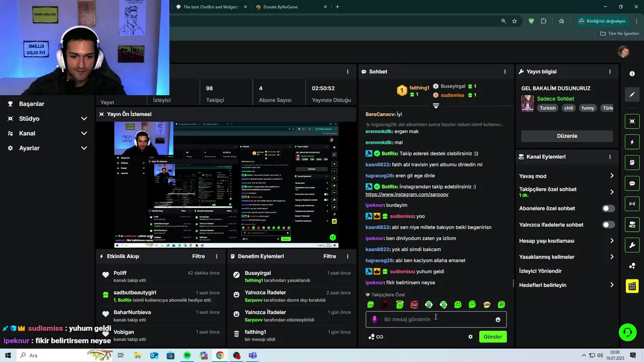Click the browser zoom magnifier icon

(x=503, y=21)
